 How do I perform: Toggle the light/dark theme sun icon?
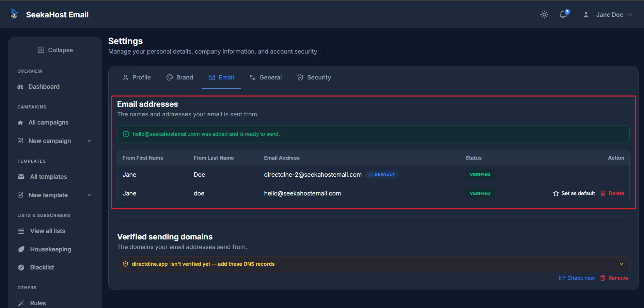pos(544,15)
